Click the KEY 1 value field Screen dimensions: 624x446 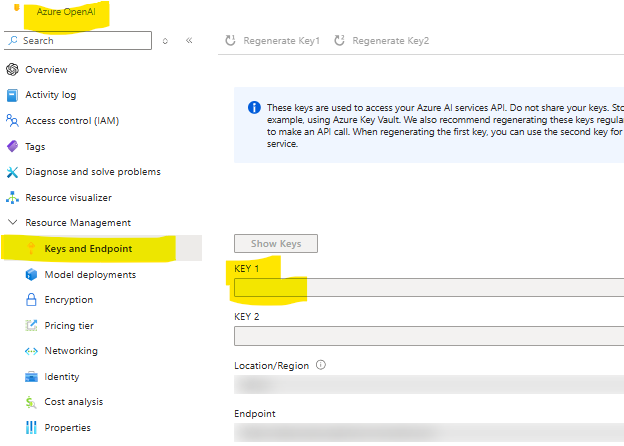point(429,287)
